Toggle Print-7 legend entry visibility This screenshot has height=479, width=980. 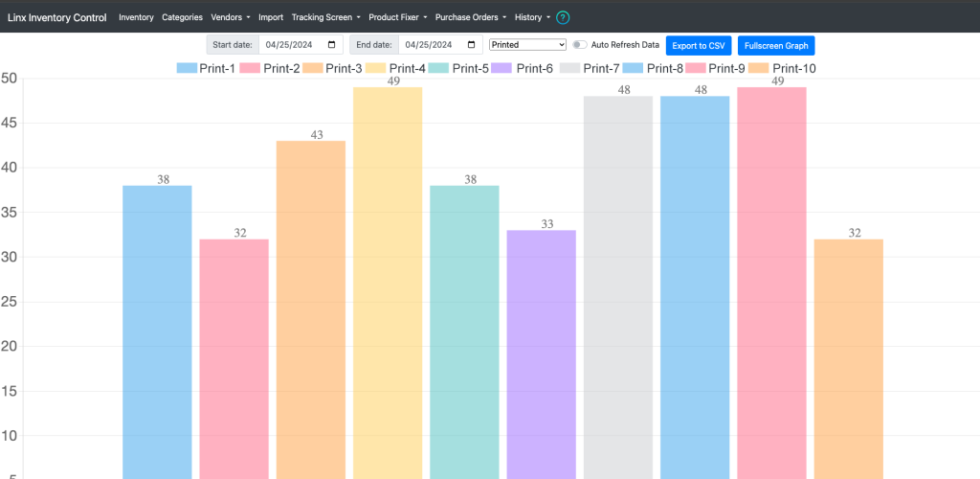[x=590, y=69]
